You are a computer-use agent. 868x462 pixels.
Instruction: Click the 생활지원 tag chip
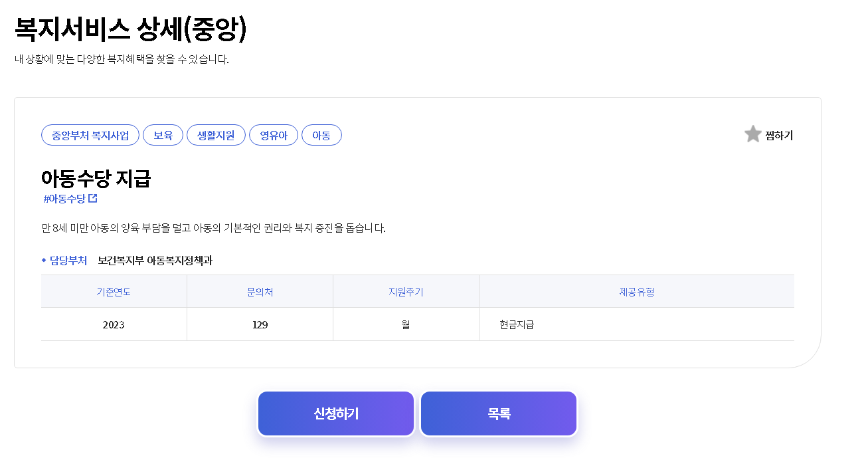216,134
